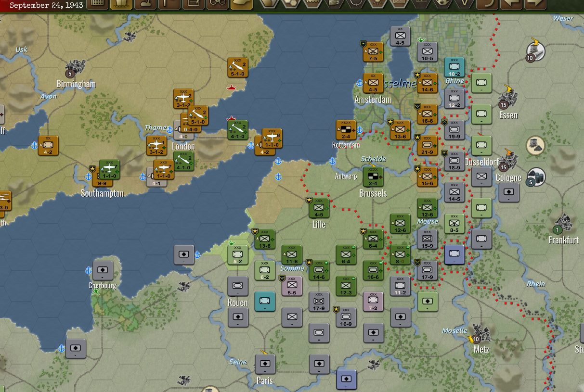Image resolution: width=584 pixels, height=392 pixels.
Task: Click the left arrow toolbar button
Action: (x=511, y=4)
